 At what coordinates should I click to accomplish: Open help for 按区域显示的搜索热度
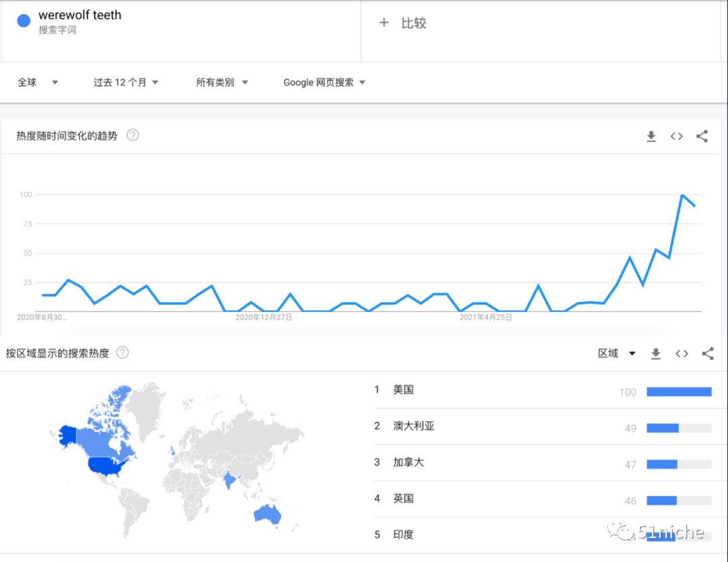pyautogui.click(x=122, y=352)
